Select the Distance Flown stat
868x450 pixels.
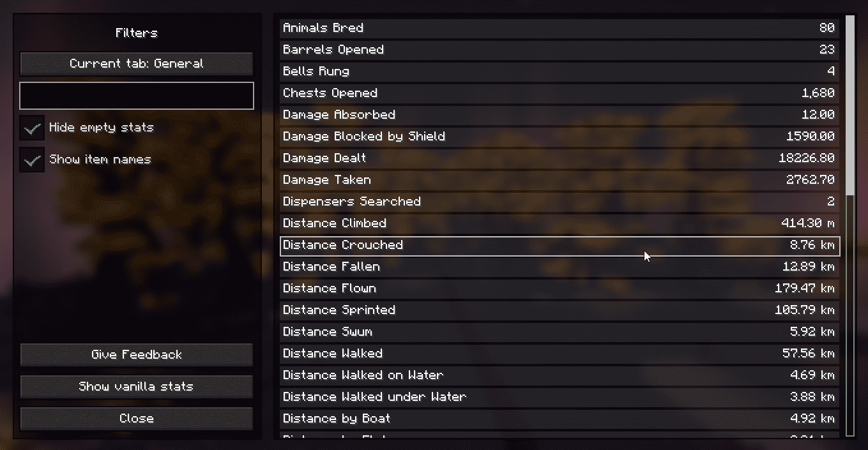click(x=560, y=289)
